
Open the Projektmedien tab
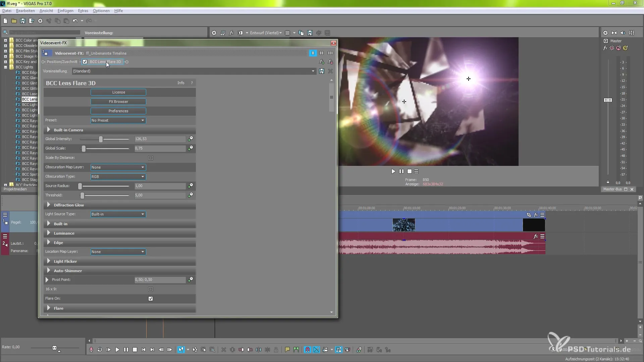coord(15,189)
